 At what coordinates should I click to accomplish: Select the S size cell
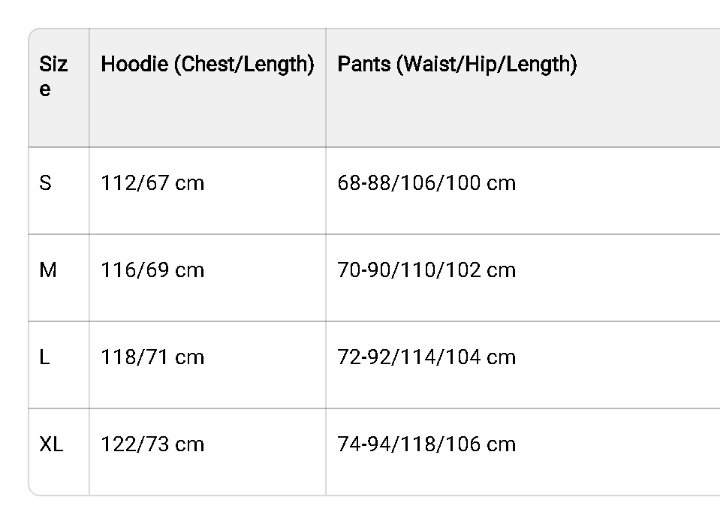(x=45, y=183)
